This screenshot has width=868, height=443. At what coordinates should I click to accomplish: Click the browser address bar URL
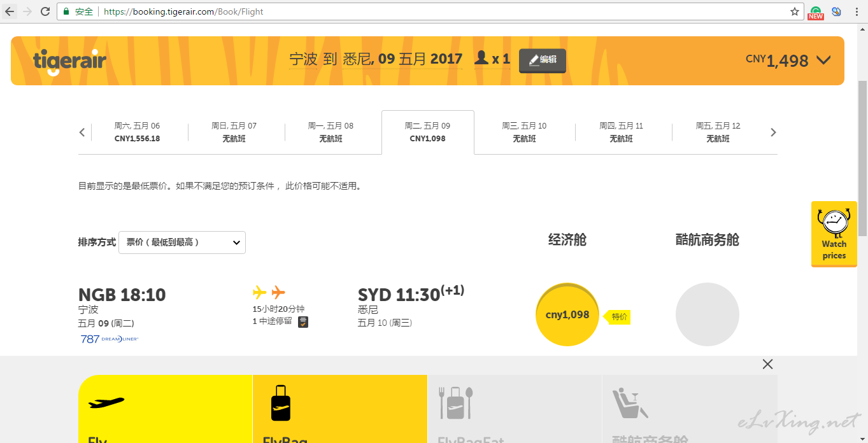click(x=183, y=11)
